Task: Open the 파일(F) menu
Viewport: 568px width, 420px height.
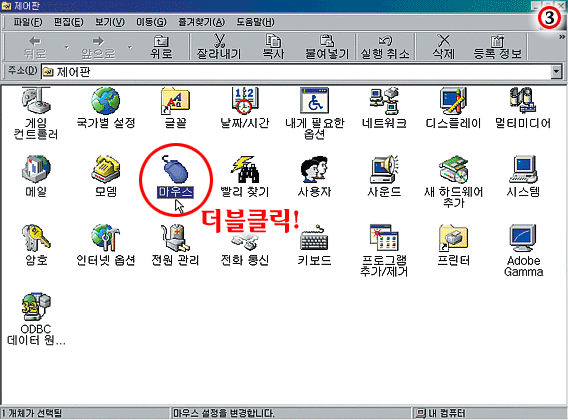Action: point(28,22)
